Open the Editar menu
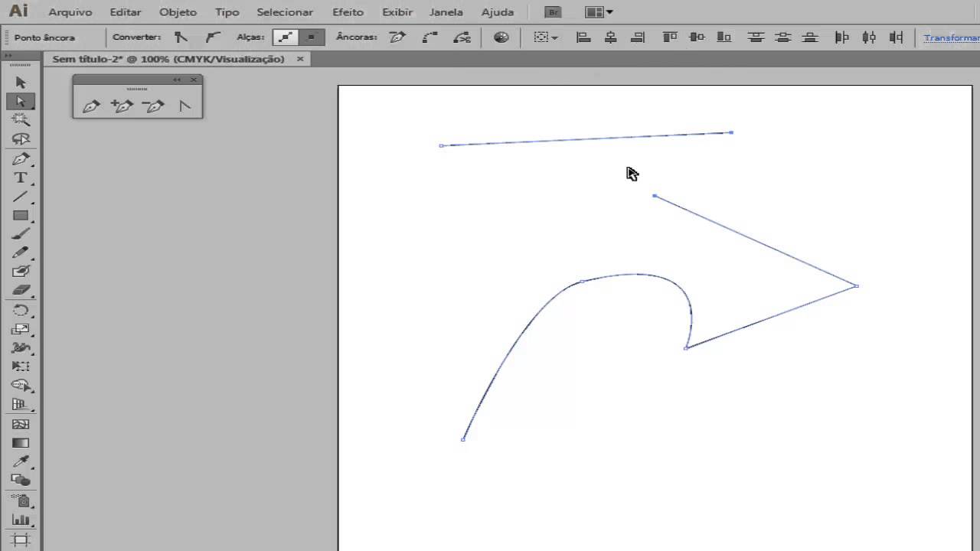Image resolution: width=980 pixels, height=551 pixels. 126,12
